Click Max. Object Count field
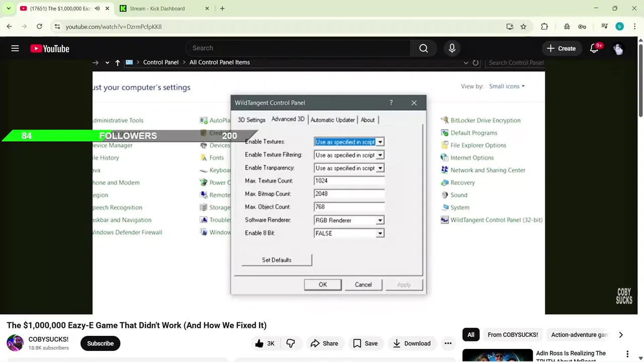The height and width of the screenshot is (362, 644). (x=349, y=207)
